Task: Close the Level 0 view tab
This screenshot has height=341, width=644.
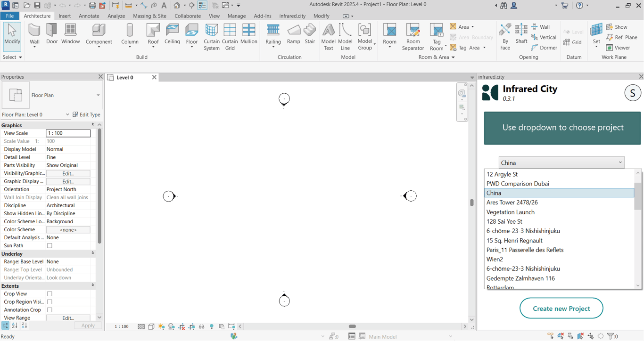Action: [154, 77]
